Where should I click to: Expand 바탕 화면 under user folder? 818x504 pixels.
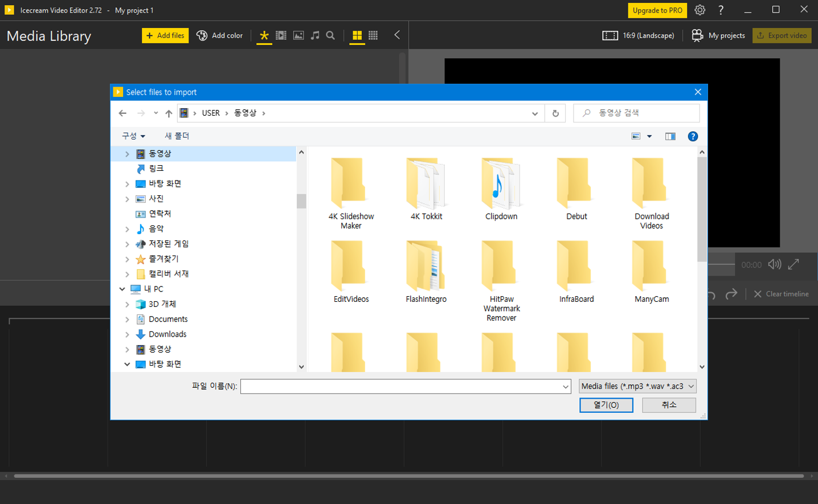(127, 184)
